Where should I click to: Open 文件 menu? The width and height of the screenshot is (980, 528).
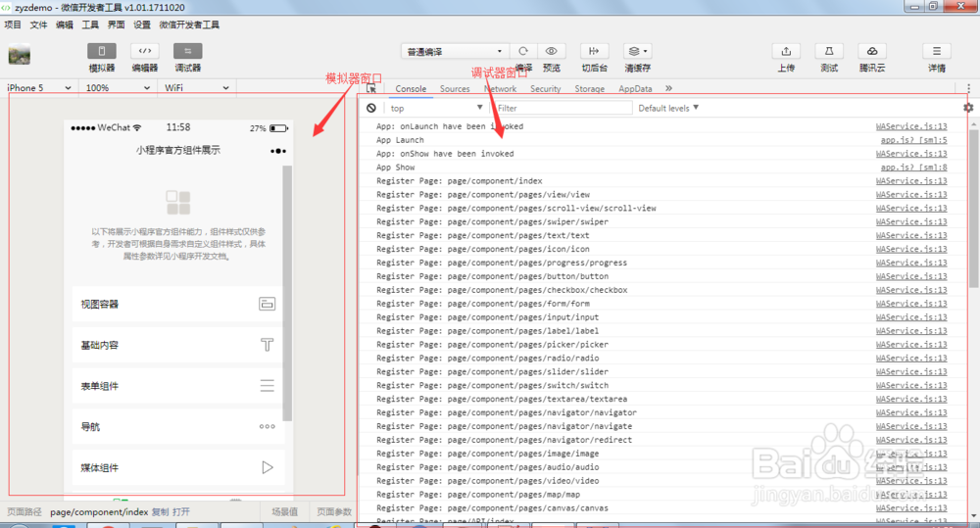(38, 25)
